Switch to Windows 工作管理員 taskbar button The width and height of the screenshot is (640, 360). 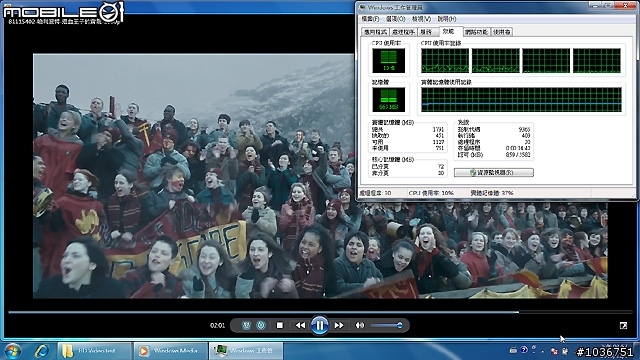coord(246,351)
